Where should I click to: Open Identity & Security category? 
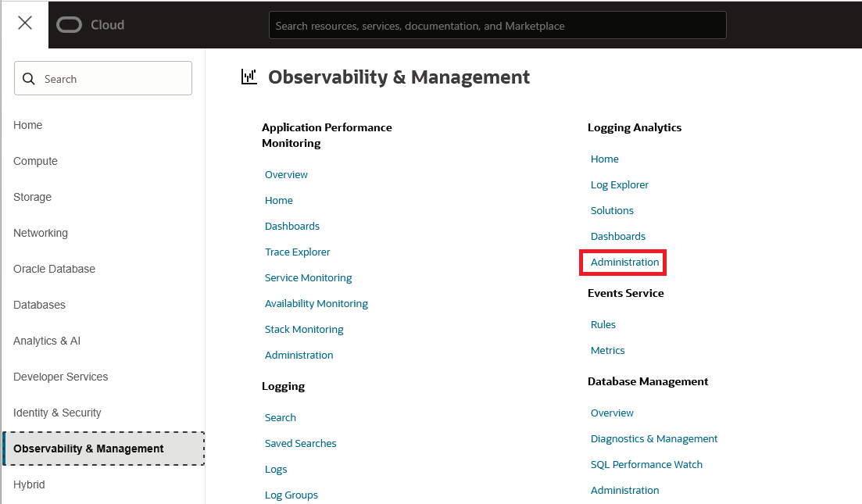(57, 413)
